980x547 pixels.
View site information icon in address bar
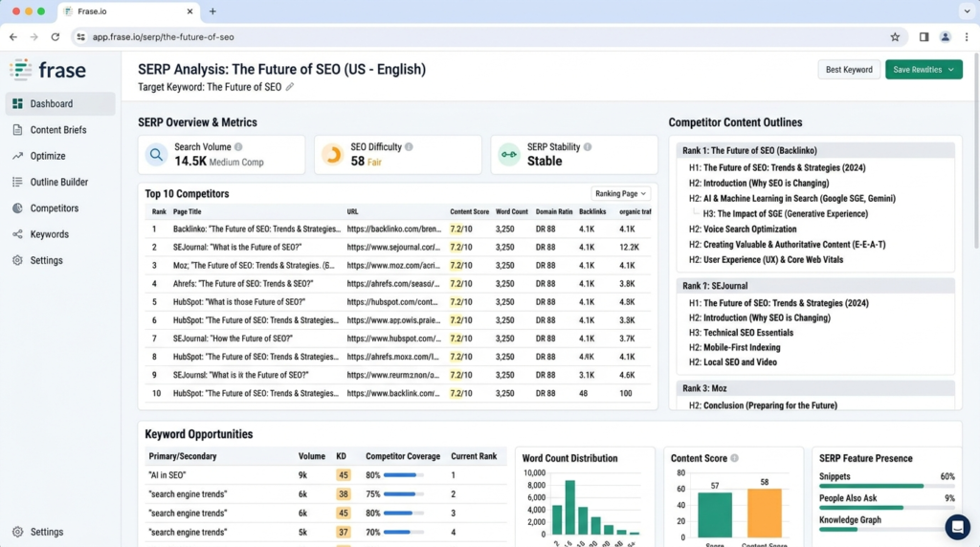(x=80, y=37)
